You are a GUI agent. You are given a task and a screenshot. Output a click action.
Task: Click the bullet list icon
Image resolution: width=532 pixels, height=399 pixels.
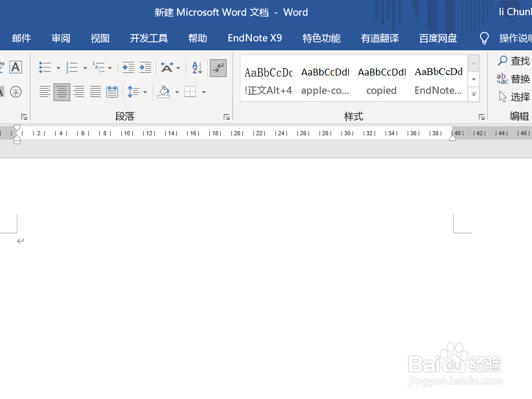[x=45, y=68]
